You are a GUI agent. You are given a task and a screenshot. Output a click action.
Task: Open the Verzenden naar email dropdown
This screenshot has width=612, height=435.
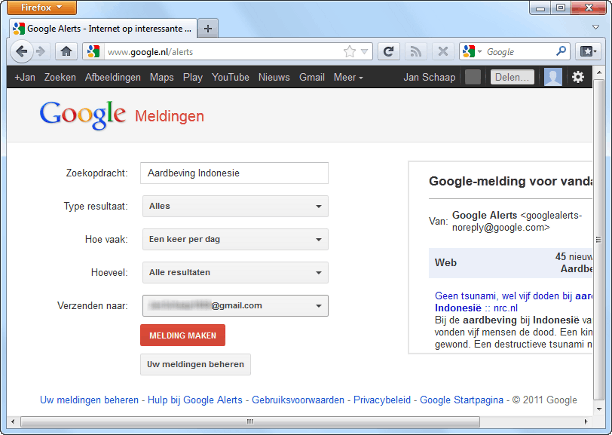[x=235, y=305]
